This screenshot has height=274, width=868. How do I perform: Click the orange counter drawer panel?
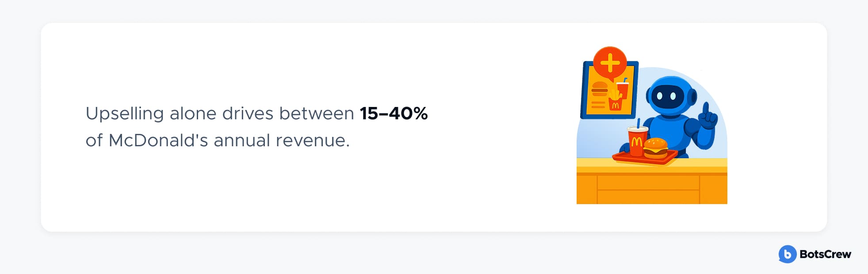click(x=648, y=183)
